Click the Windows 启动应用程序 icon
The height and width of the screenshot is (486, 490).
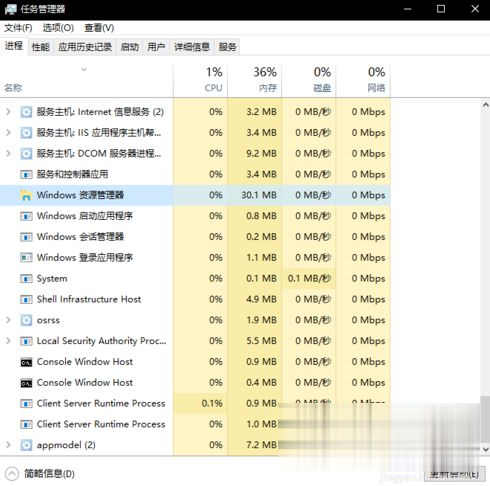(26, 216)
